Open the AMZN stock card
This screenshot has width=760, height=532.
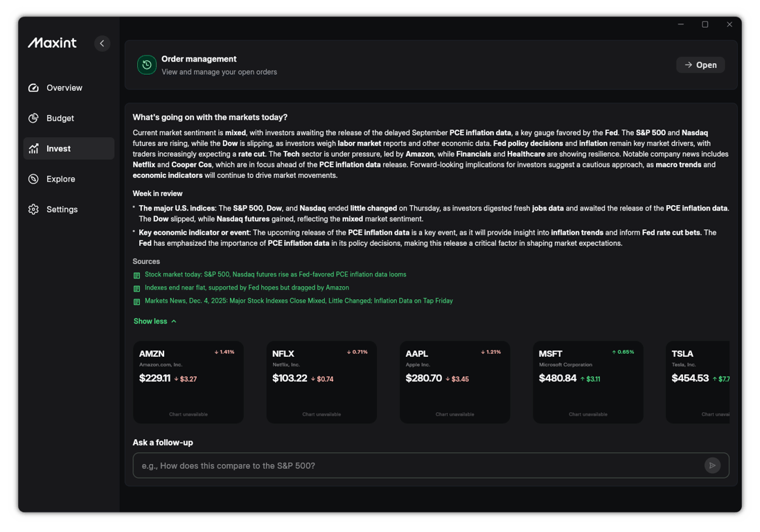[188, 382]
